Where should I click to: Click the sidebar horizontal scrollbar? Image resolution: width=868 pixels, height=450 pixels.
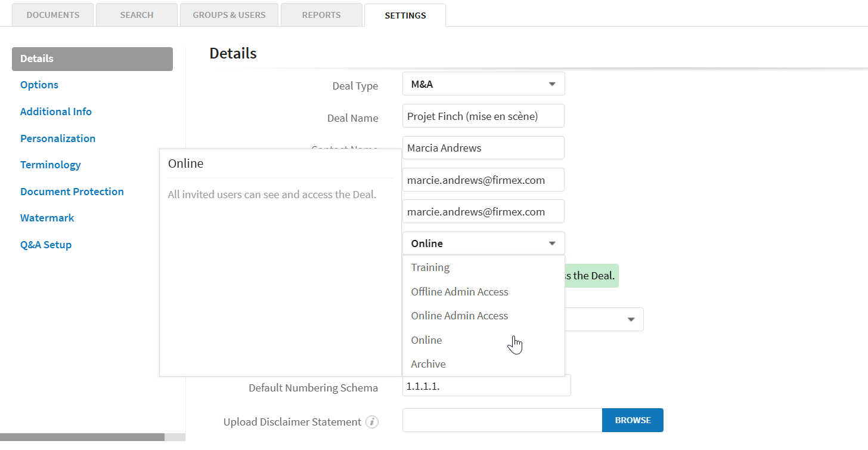pos(82,437)
